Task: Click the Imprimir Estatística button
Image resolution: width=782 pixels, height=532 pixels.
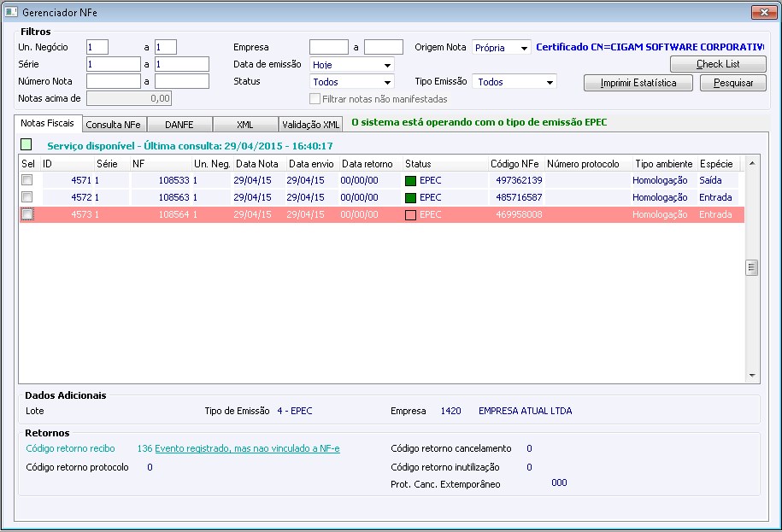Action: tap(638, 83)
